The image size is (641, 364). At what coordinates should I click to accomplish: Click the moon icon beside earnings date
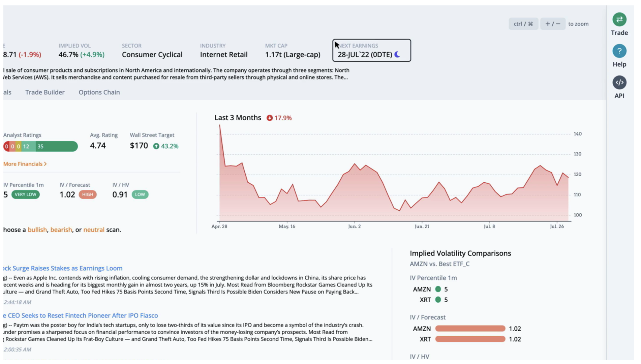397,55
